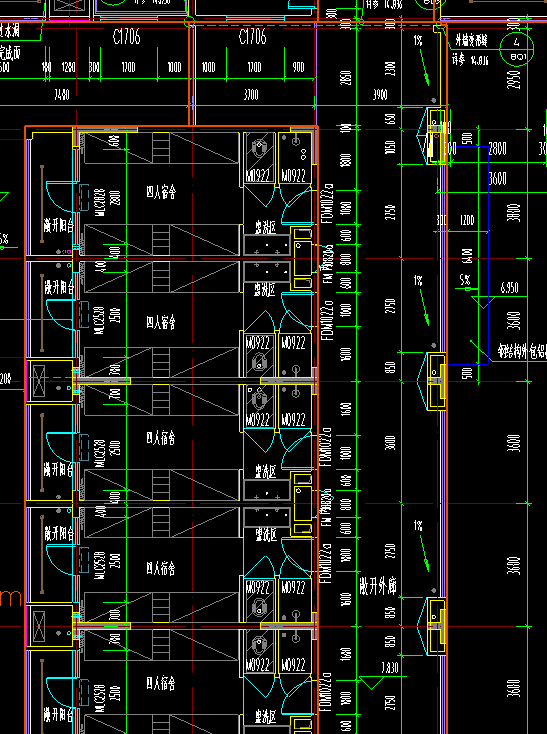Select the 3800 vertical dimension text
547x734 pixels.
pyautogui.click(x=515, y=213)
